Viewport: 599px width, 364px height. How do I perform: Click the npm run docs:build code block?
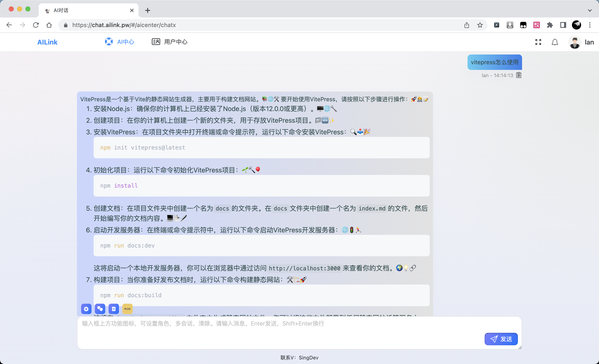261,295
